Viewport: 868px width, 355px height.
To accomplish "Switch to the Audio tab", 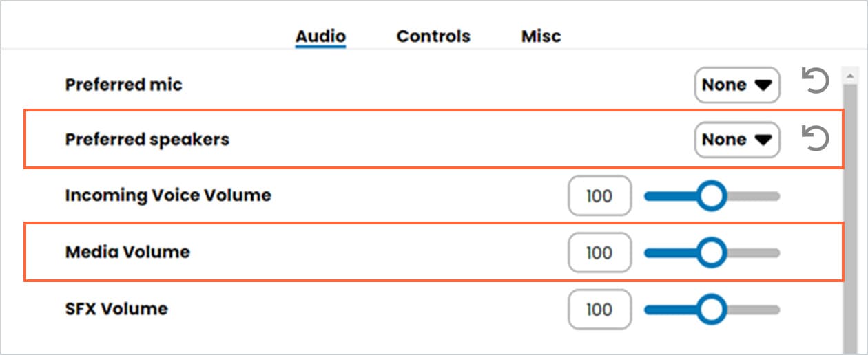I will coord(320,36).
